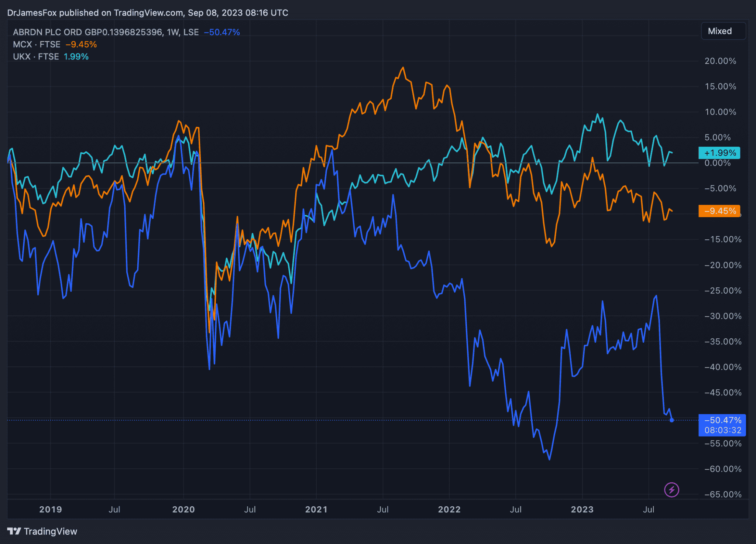Click the −65.00% level on price axis
The height and width of the screenshot is (544, 756).
(x=722, y=494)
